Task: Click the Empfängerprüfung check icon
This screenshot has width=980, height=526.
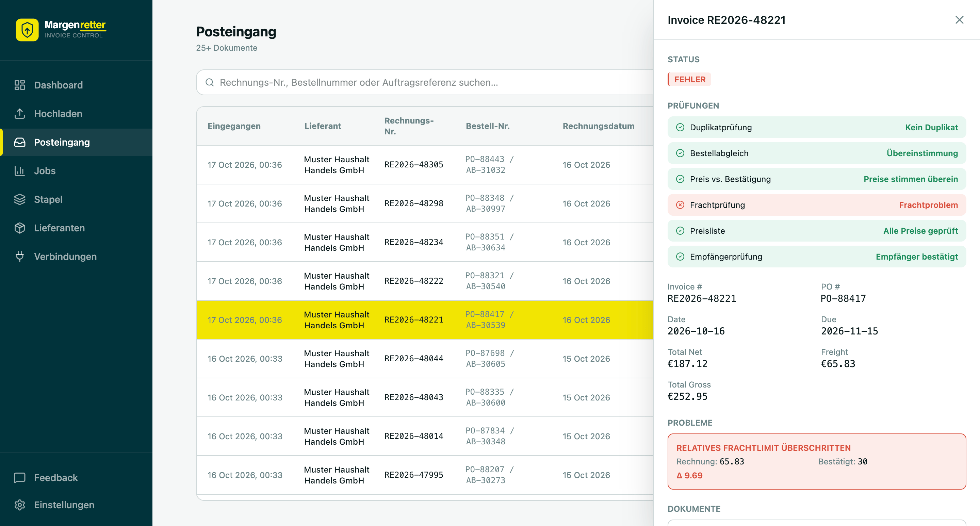Action: point(680,256)
